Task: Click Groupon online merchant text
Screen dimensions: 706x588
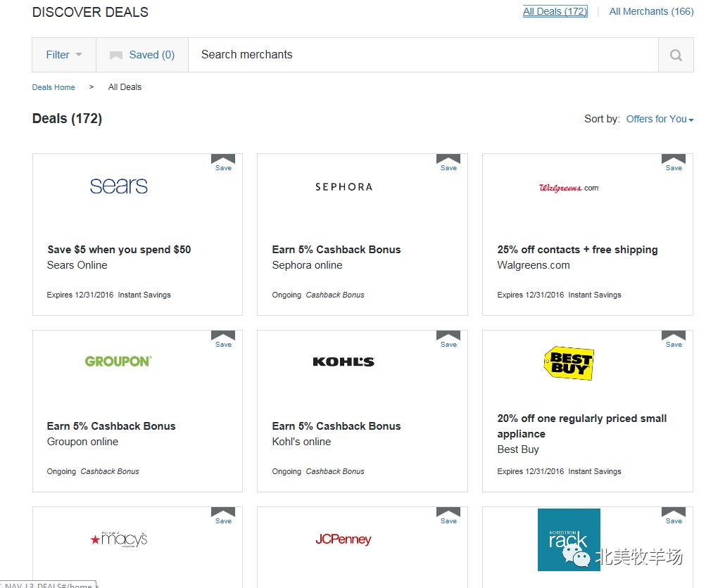Action: tap(82, 442)
